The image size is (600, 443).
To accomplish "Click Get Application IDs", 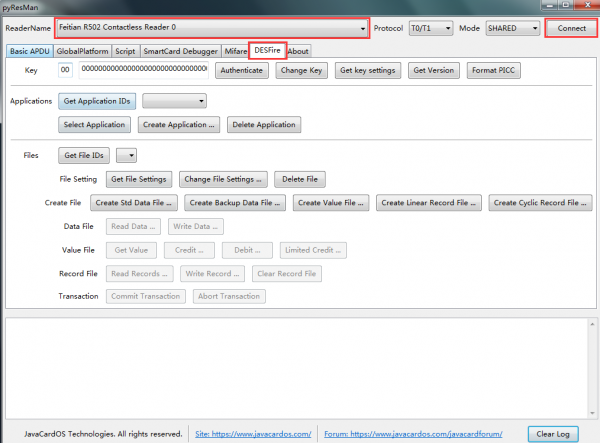I will tap(97, 101).
